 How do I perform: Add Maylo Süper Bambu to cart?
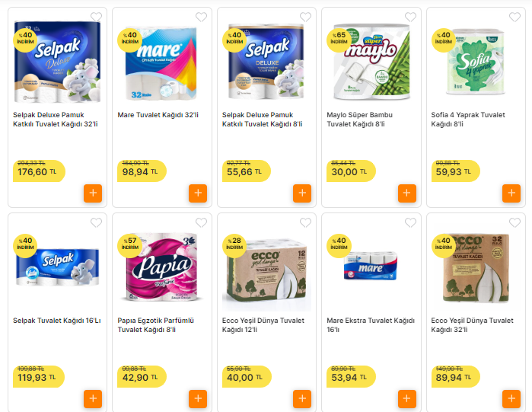point(407,193)
